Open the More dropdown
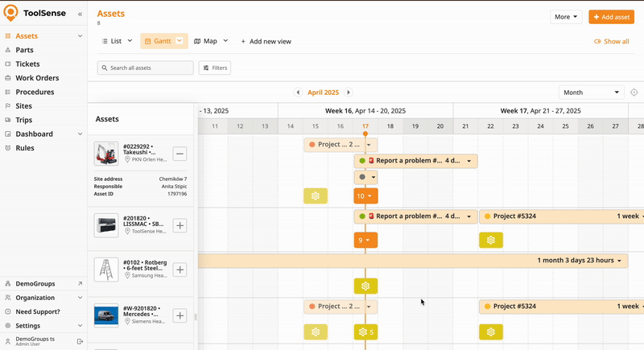This screenshot has height=350, width=644. [566, 17]
